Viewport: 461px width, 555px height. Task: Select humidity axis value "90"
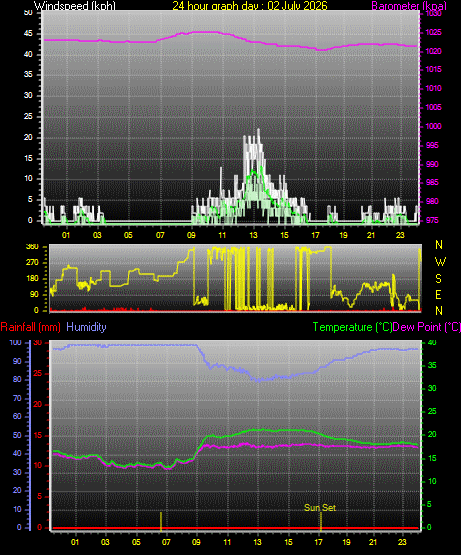pyautogui.click(x=17, y=361)
